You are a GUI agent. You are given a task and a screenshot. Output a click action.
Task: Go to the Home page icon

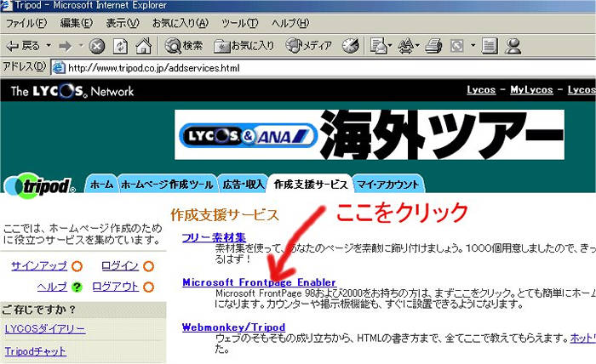pyautogui.click(x=144, y=46)
